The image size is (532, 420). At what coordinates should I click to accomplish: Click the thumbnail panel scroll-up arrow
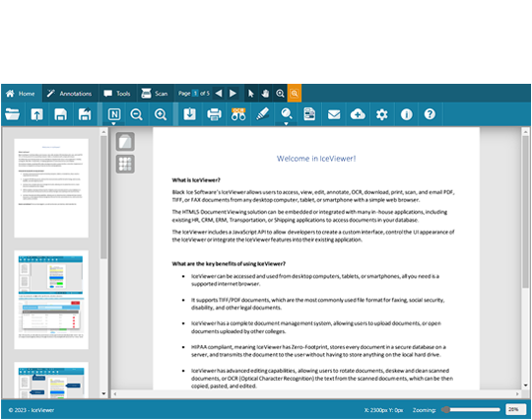tap(103, 132)
